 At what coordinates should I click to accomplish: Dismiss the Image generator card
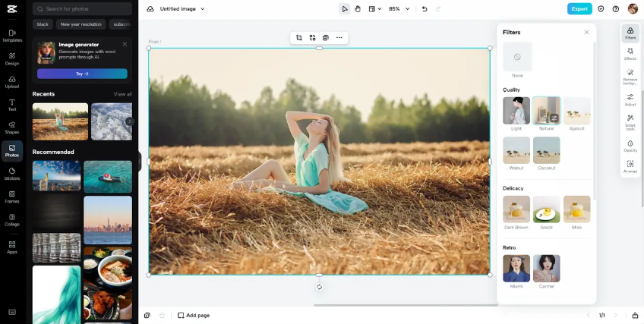[125, 44]
